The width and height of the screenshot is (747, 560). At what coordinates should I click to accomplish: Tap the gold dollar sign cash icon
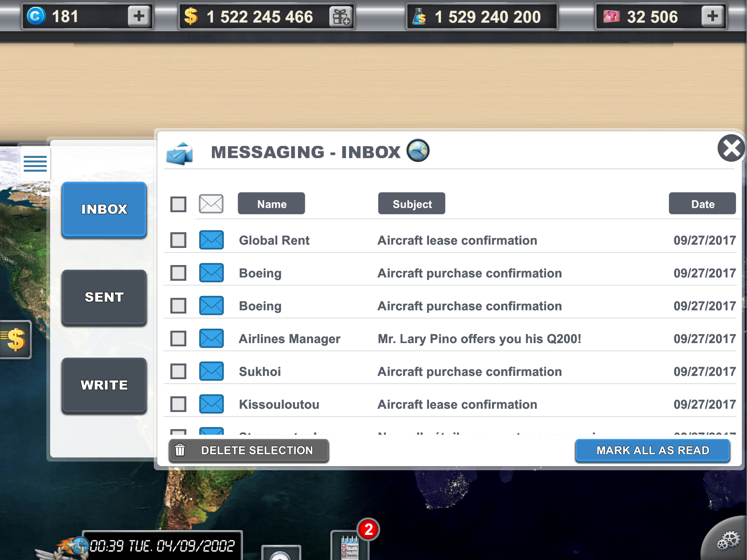click(191, 16)
